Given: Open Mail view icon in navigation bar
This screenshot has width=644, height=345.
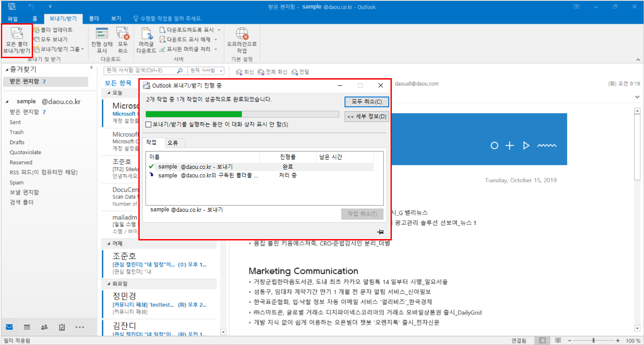Looking at the screenshot, I should coord(9,327).
